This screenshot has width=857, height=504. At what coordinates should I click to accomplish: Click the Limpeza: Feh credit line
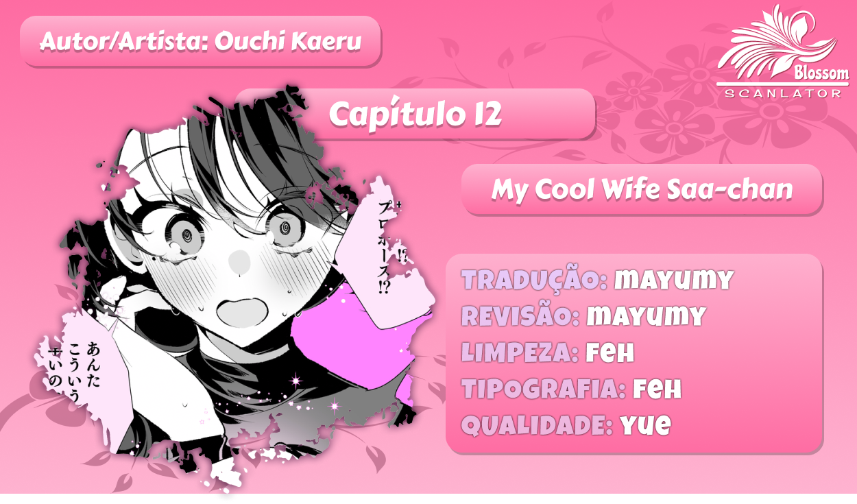548,352
